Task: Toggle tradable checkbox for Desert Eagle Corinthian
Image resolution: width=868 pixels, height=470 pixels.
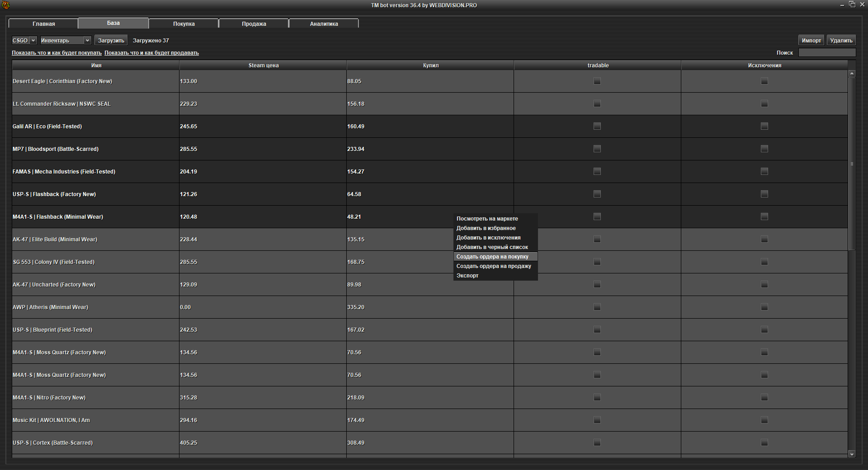Action: [597, 81]
